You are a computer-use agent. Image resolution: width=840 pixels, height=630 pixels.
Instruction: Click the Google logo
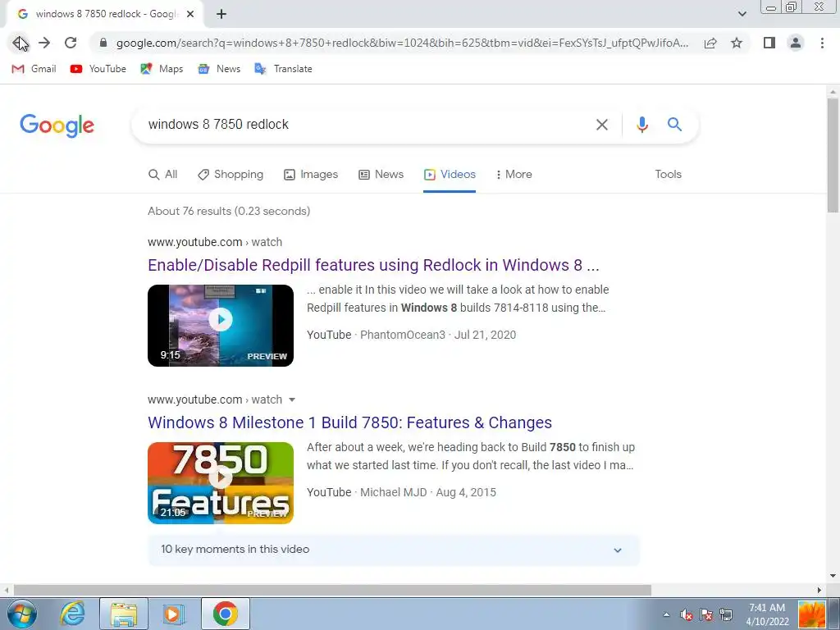(57, 126)
